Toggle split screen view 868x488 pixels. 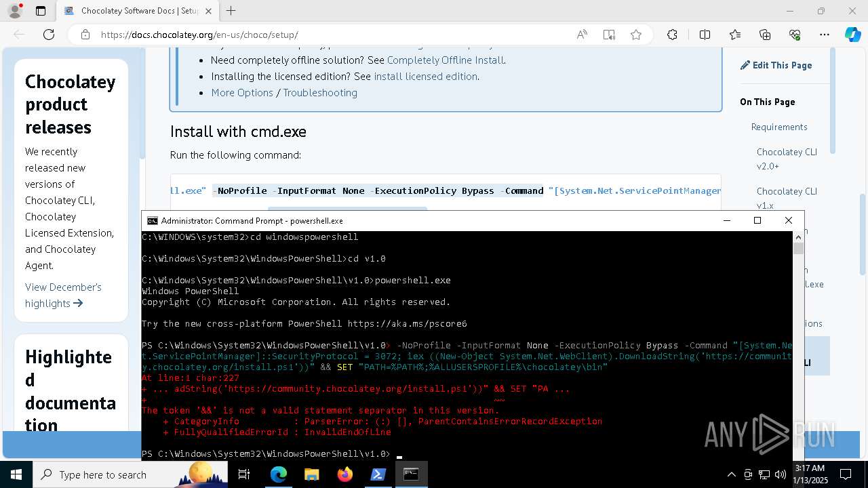pos(705,35)
